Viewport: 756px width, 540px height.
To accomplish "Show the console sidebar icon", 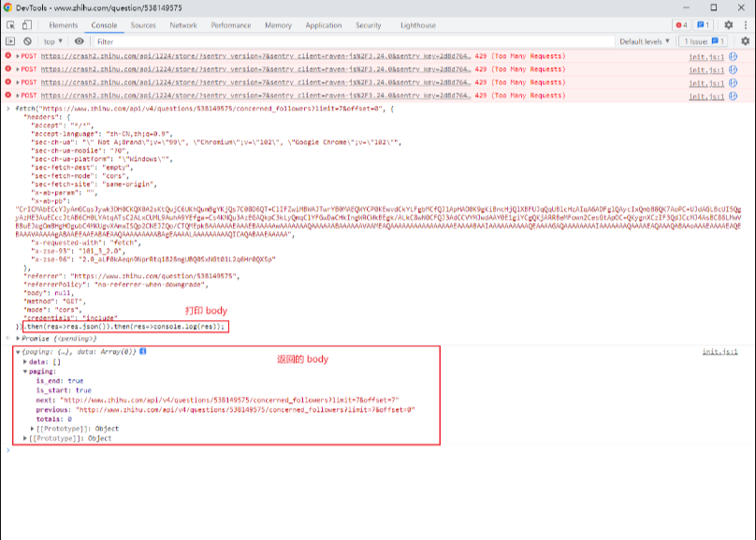I will coord(10,41).
